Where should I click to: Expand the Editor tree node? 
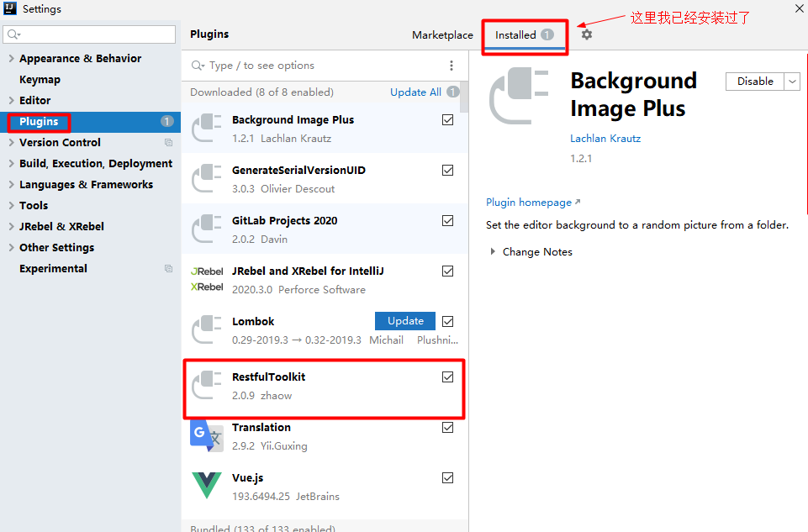[x=11, y=100]
